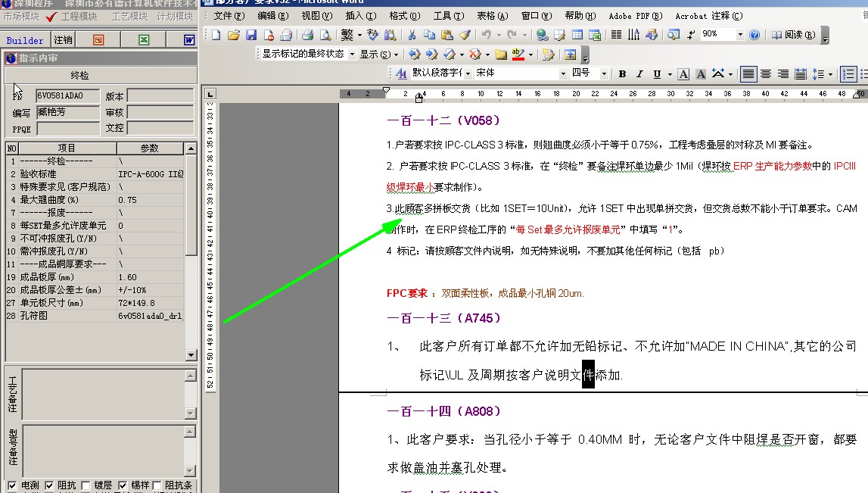
Task: Click Insert Table grid icon
Action: point(577,35)
